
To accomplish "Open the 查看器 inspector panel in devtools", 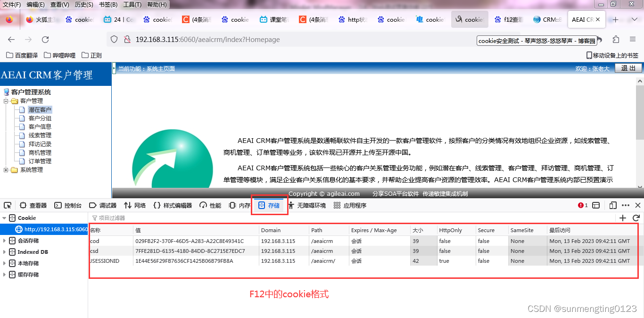I will 35,205.
